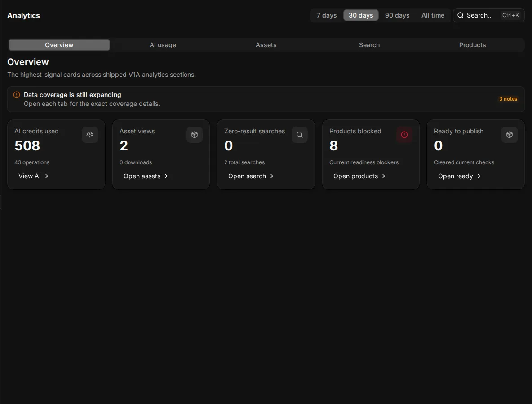The width and height of the screenshot is (532, 404).
Task: Switch to the Overview tab
Action: click(x=59, y=45)
